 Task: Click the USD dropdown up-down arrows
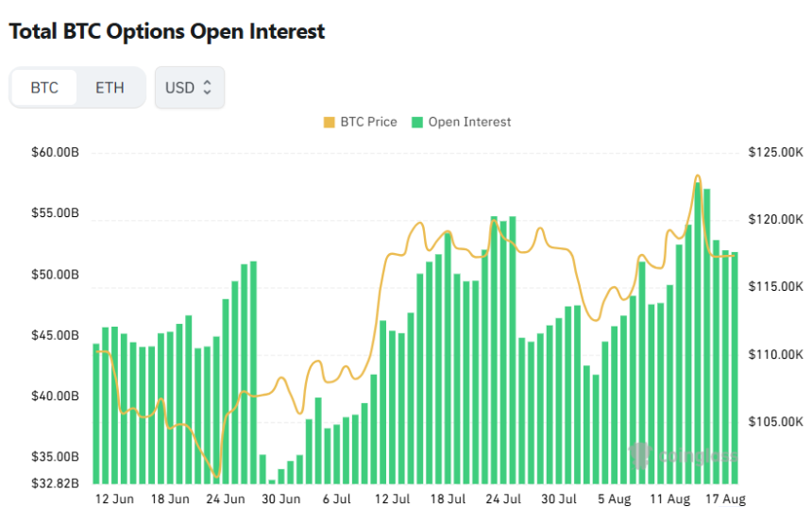208,88
